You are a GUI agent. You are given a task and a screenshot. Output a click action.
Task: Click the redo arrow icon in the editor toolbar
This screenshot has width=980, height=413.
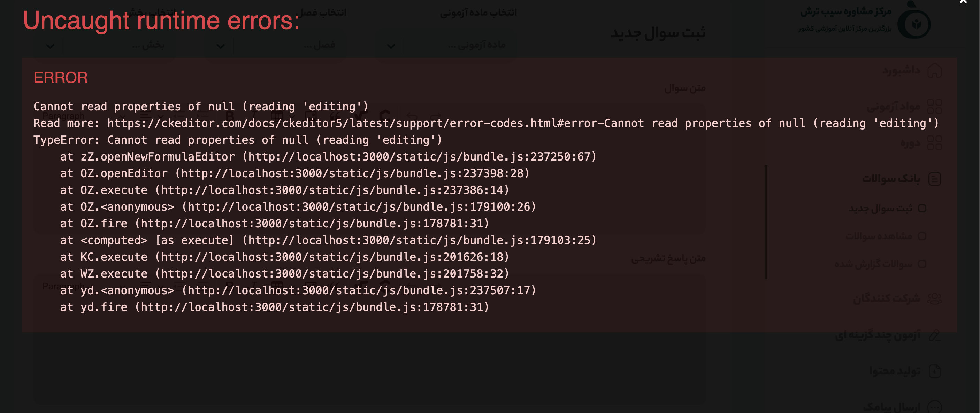point(436,116)
